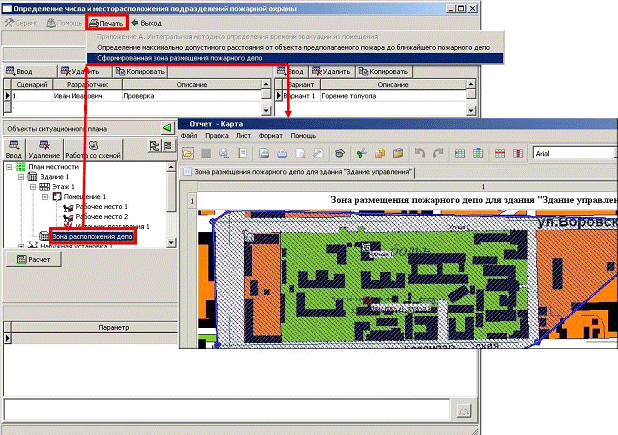Click the open folder icon in report toolbar

[187, 154]
